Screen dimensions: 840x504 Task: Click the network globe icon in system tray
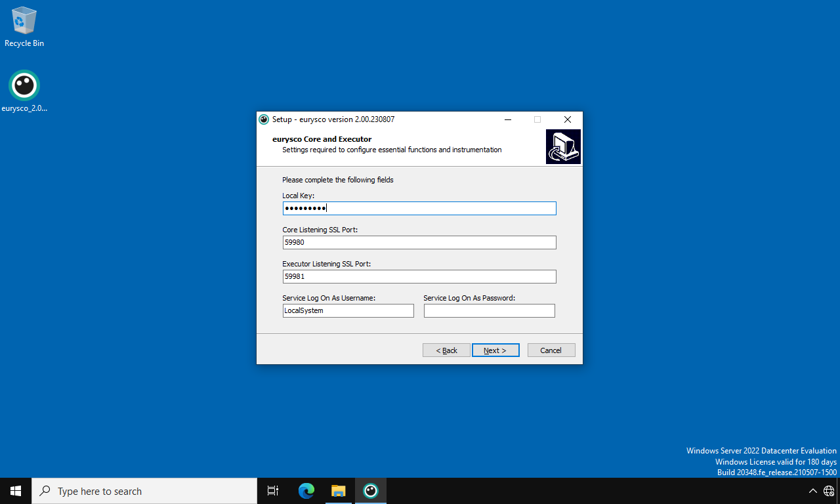click(829, 491)
